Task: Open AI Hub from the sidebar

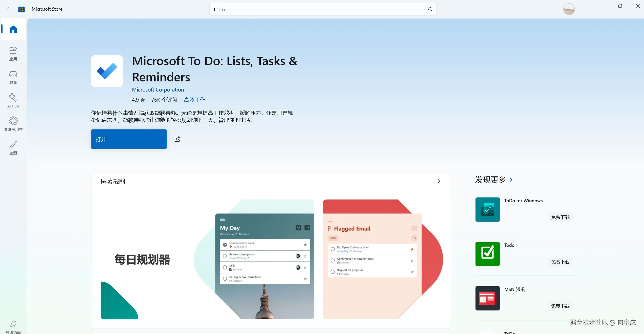Action: coord(13,101)
